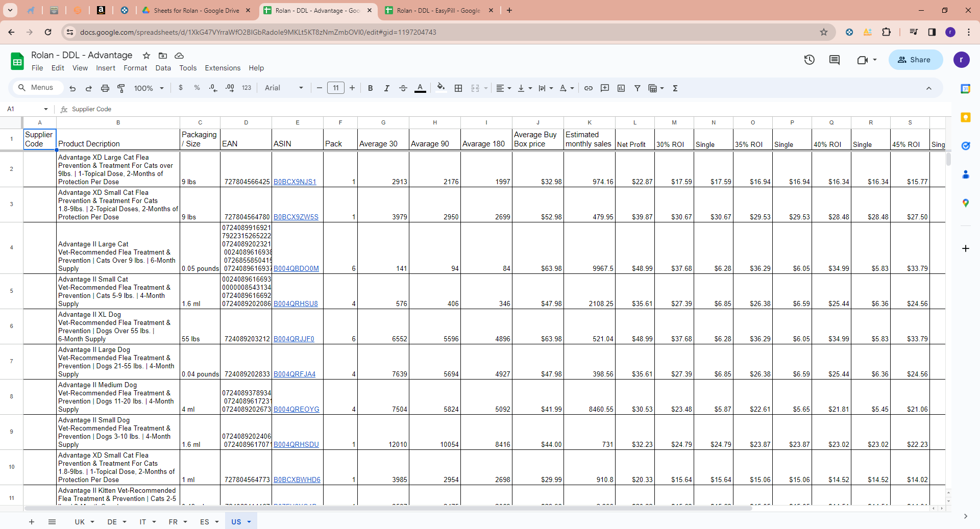The height and width of the screenshot is (529, 980).
Task: Open the 100% zoom dropdown
Action: pyautogui.click(x=149, y=88)
